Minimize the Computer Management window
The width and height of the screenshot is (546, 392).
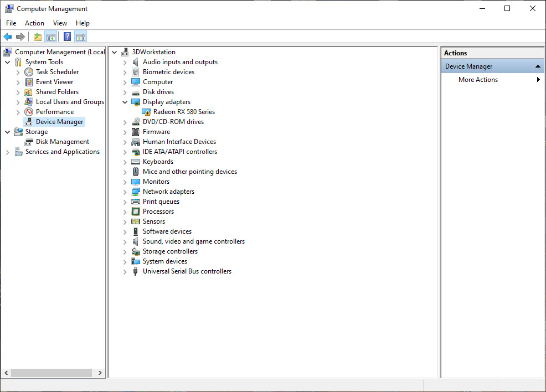pyautogui.click(x=482, y=8)
